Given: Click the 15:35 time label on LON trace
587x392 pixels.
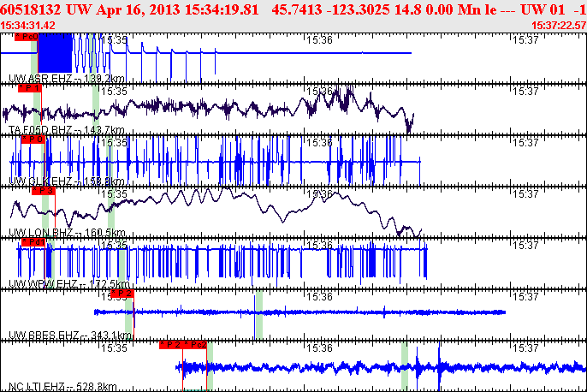Looking at the screenshot, I should [x=114, y=194].
